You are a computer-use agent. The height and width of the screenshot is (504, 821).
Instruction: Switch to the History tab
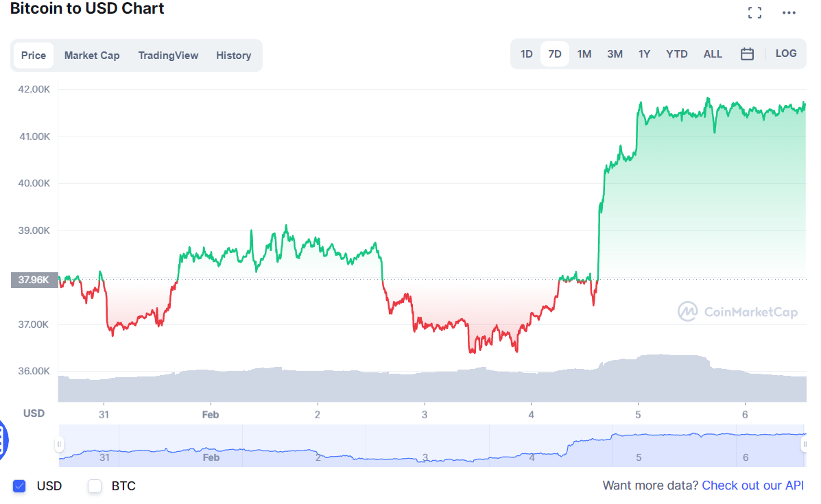coord(233,55)
